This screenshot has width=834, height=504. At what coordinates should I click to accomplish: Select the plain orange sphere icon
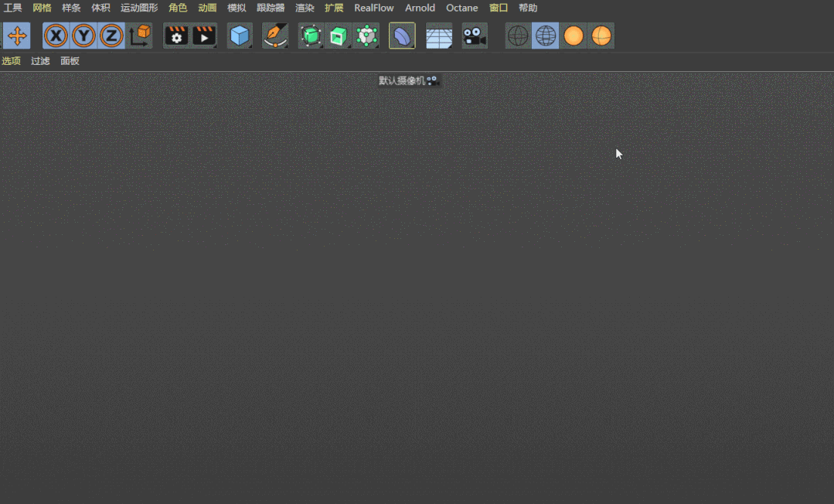574,36
